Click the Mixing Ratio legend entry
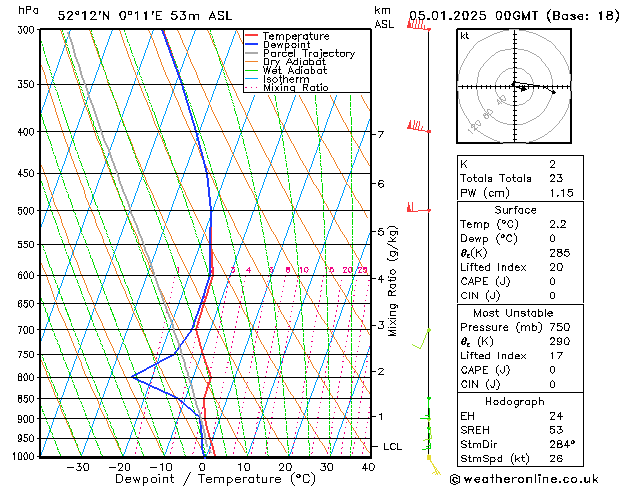629x486 pixels. tap(287, 87)
